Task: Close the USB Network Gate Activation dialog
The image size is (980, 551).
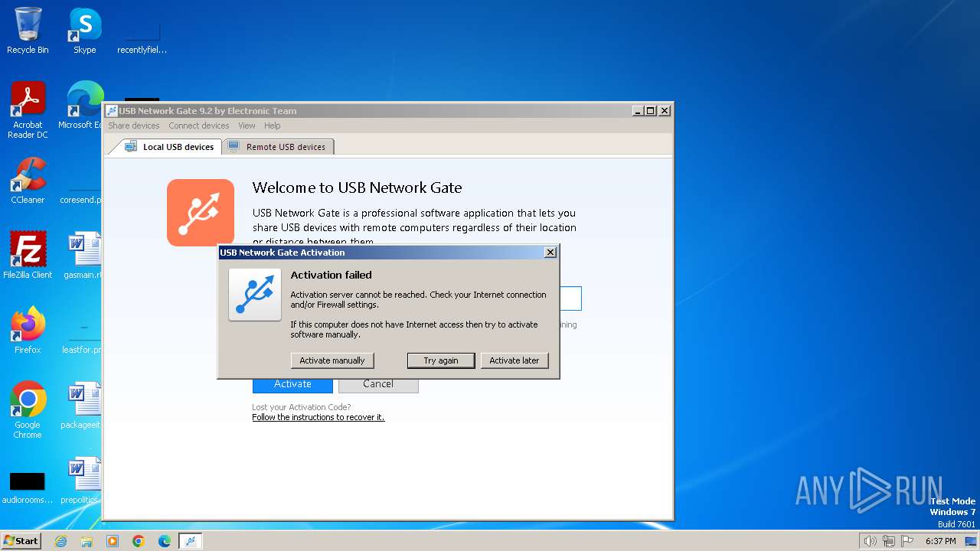Action: click(550, 253)
